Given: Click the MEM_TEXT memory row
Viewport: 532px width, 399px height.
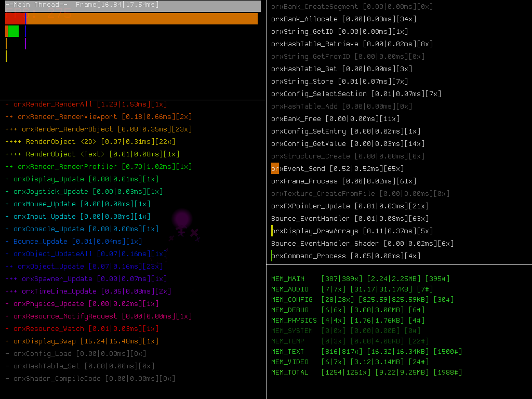Looking at the screenshot, I should [x=367, y=352].
